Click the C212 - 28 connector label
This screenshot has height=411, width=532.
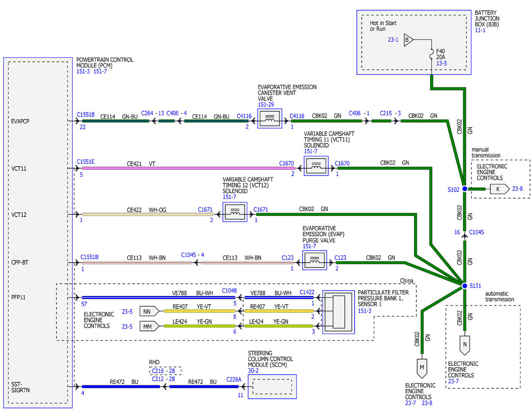164,379
